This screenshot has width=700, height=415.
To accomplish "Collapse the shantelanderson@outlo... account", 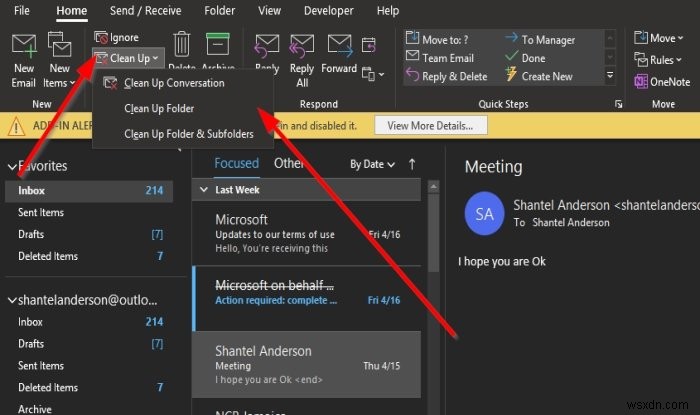I will (x=12, y=300).
